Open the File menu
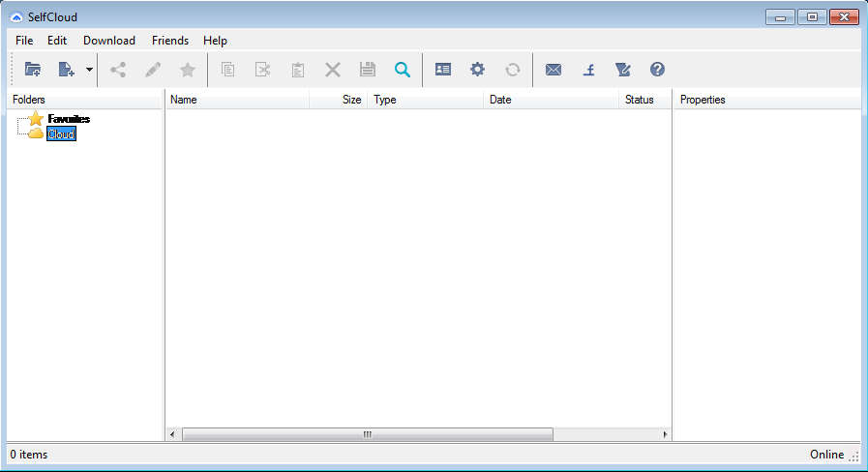This screenshot has height=472, width=868. 24,41
